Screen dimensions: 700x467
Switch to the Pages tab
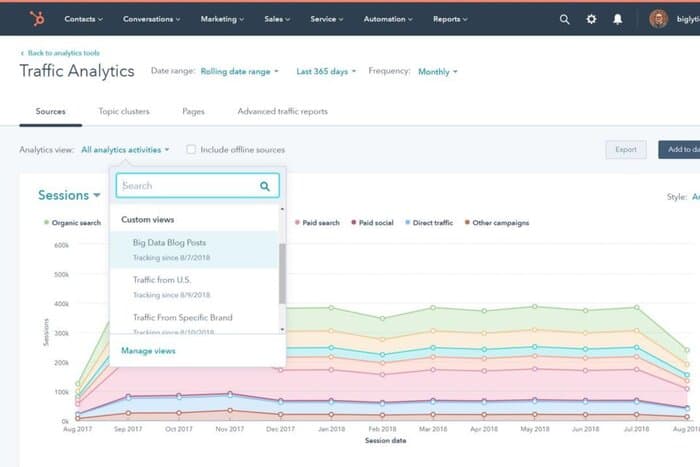[193, 112]
